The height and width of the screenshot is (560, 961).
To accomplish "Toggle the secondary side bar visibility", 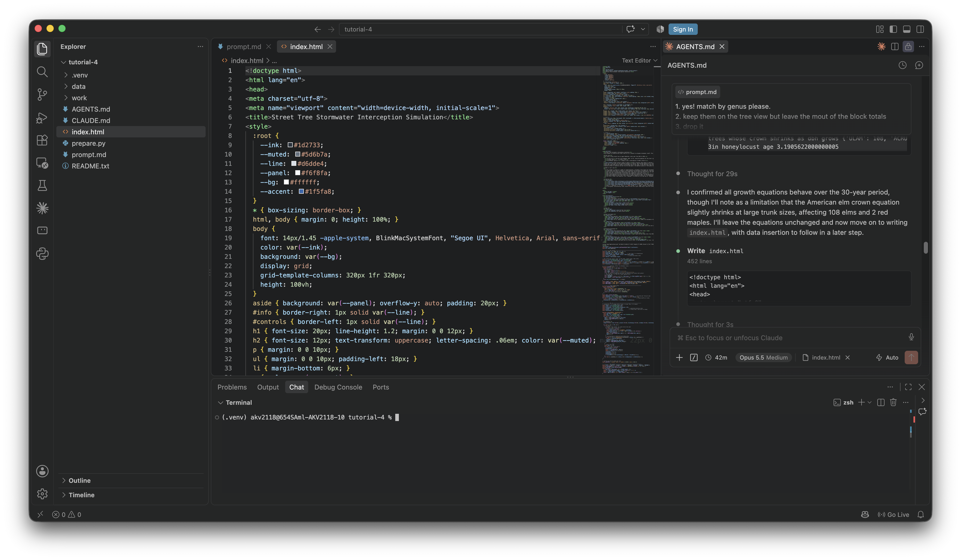I will [920, 29].
